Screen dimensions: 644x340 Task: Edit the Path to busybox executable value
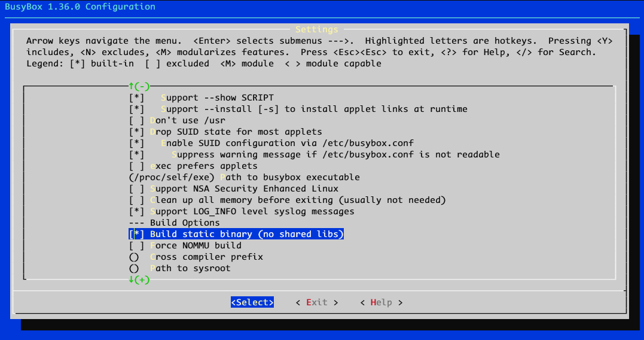(x=245, y=177)
